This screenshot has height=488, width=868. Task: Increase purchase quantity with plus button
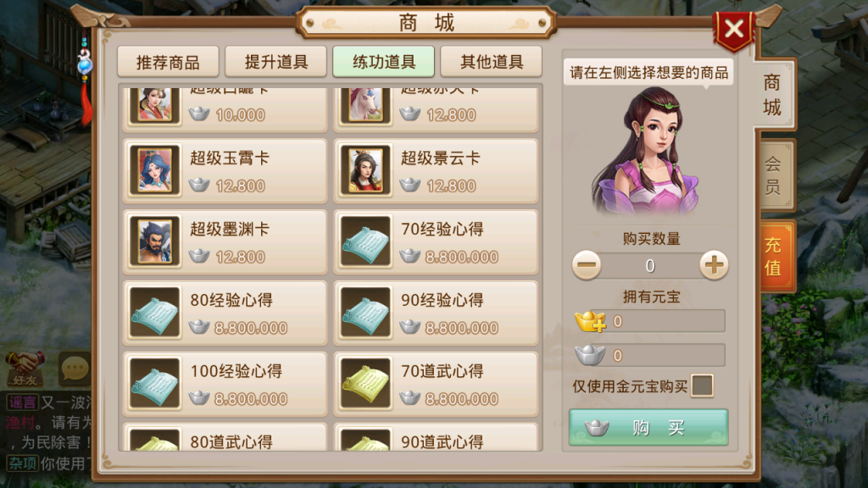714,265
